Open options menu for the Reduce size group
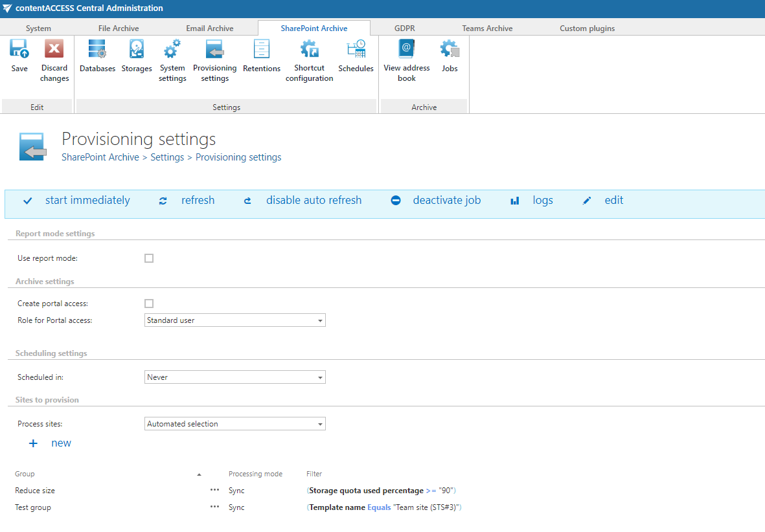Screen dimensions: 765x532 (x=214, y=490)
